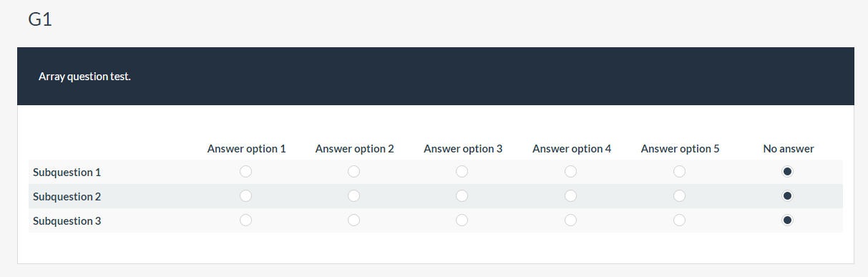Click the Subquestion 2 row label
The image size is (868, 277).
tap(67, 197)
